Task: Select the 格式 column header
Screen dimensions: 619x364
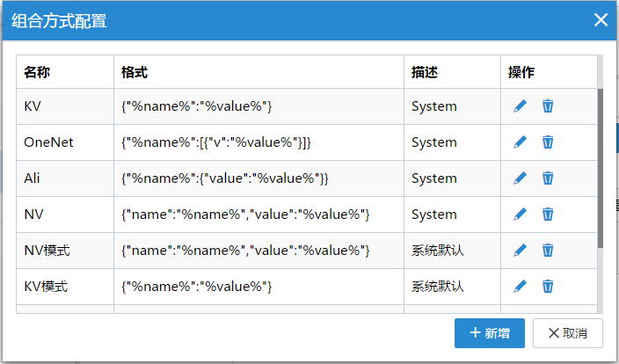Action: (134, 72)
